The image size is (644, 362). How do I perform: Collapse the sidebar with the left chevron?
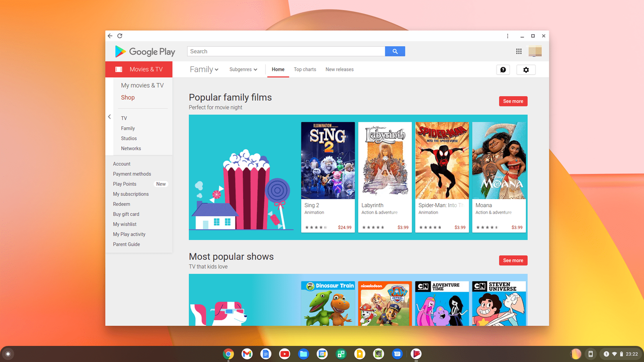[x=109, y=117]
